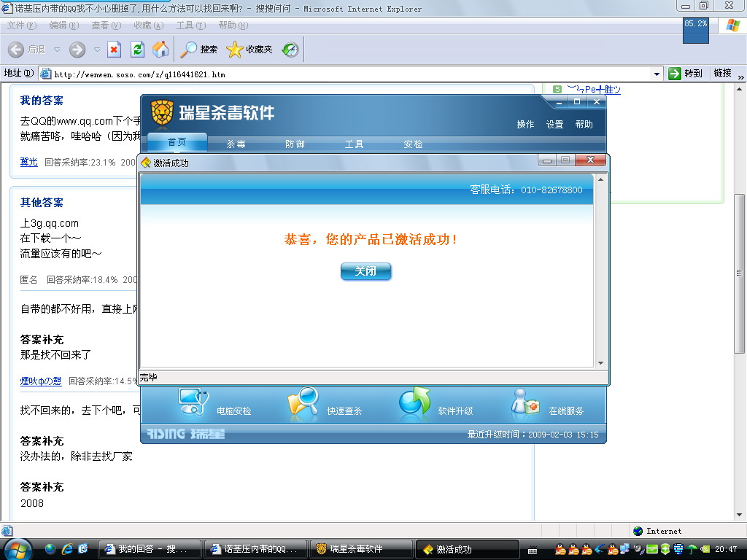
Task: Click the IE Forward arrow button
Action: pyautogui.click(x=77, y=50)
